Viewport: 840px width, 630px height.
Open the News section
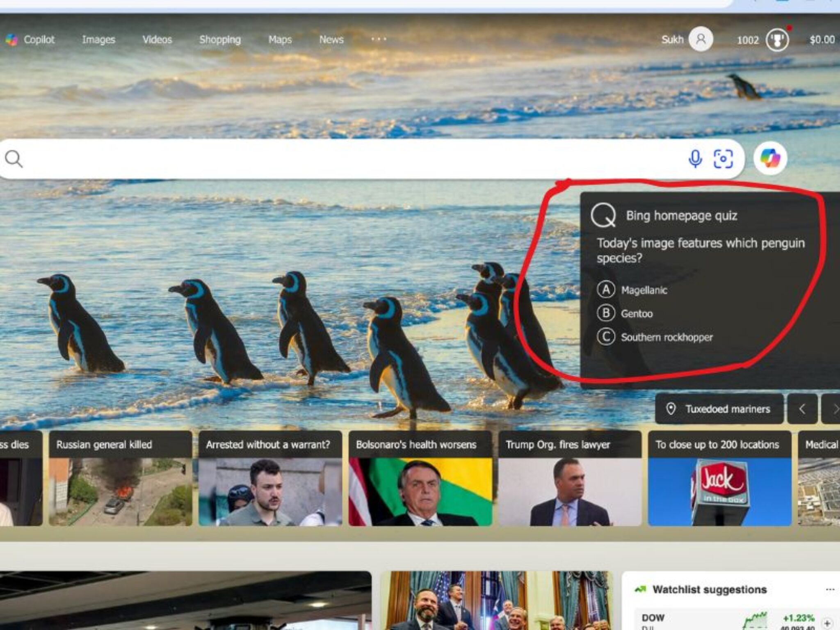pyautogui.click(x=331, y=39)
